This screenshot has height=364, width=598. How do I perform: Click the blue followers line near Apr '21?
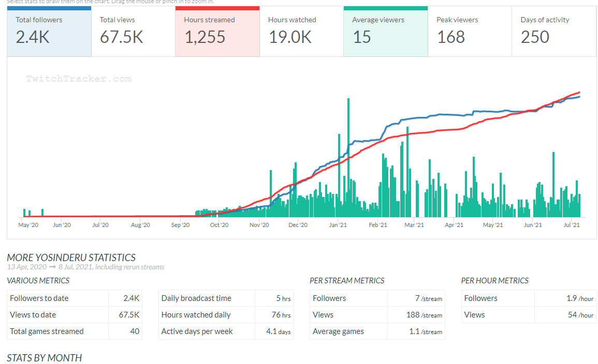[x=454, y=115]
